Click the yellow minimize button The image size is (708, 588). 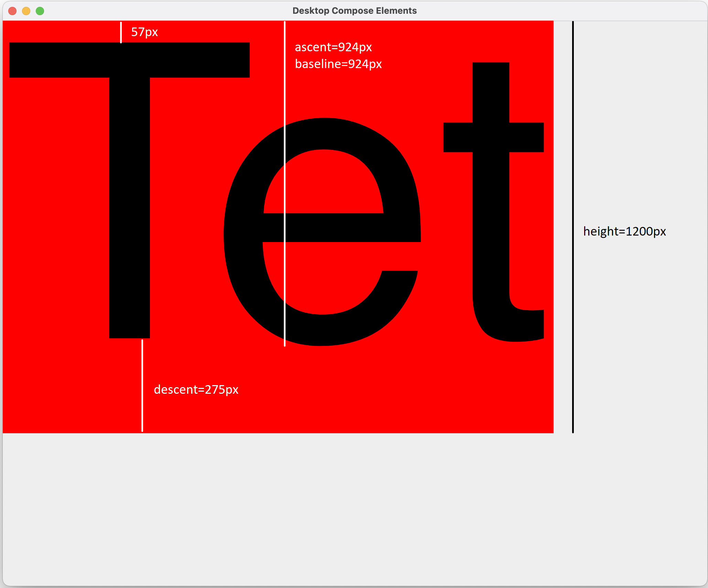[26, 11]
